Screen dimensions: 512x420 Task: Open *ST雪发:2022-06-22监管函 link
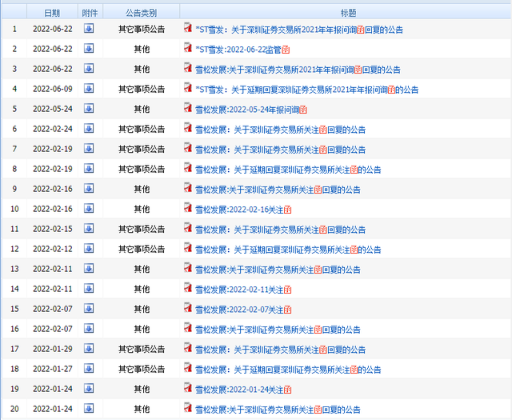[x=242, y=50]
